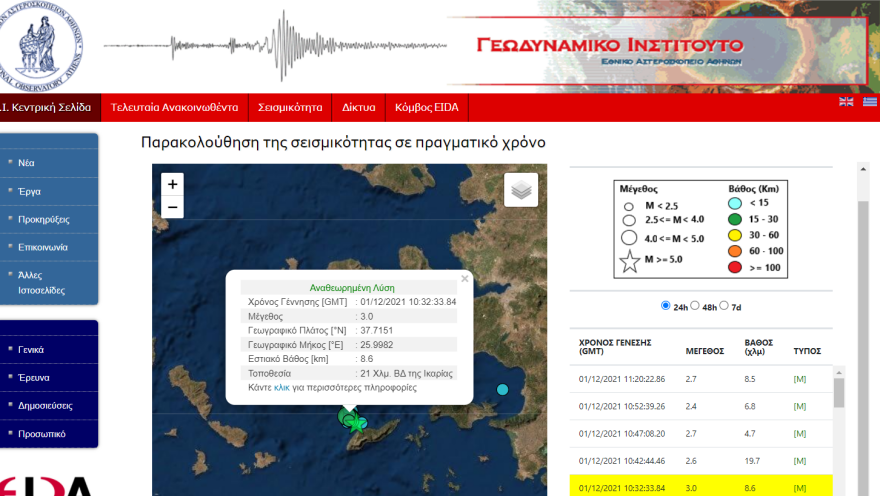Zoom in the seismicity map
The image size is (880, 496).
pyautogui.click(x=172, y=184)
